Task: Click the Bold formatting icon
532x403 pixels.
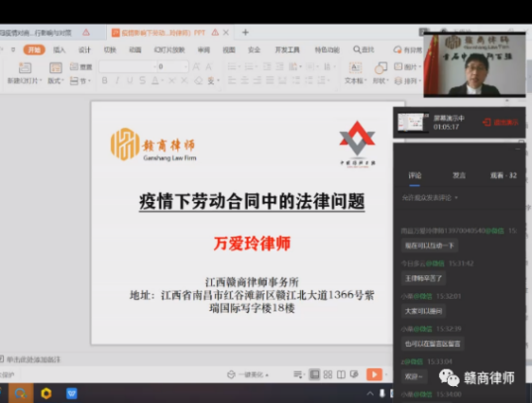Action: [x=104, y=81]
